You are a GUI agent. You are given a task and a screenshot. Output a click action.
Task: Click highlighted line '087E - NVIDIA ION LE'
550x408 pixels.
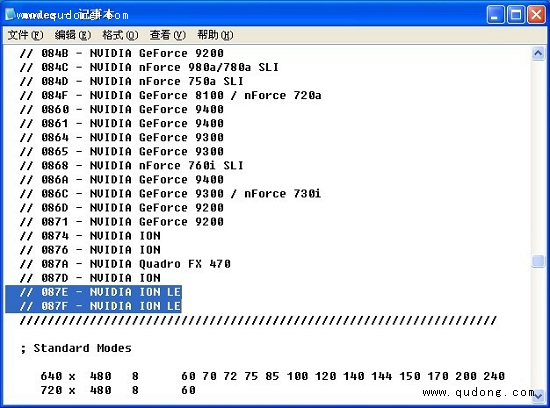pos(93,292)
